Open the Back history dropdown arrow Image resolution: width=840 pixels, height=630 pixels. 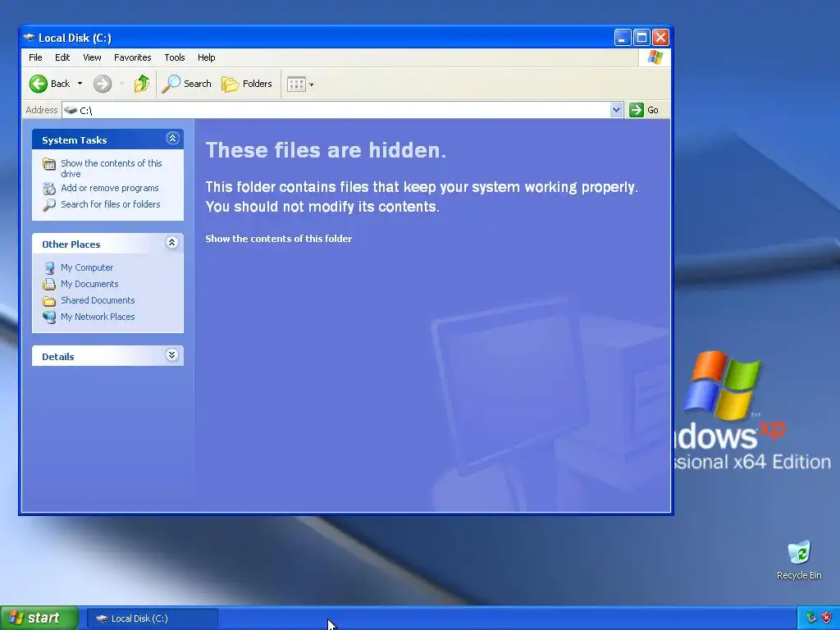(x=80, y=84)
